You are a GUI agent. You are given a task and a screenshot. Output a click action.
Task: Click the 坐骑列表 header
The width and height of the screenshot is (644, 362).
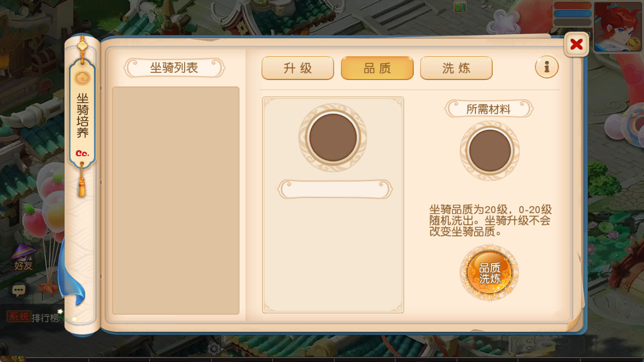[x=174, y=68]
